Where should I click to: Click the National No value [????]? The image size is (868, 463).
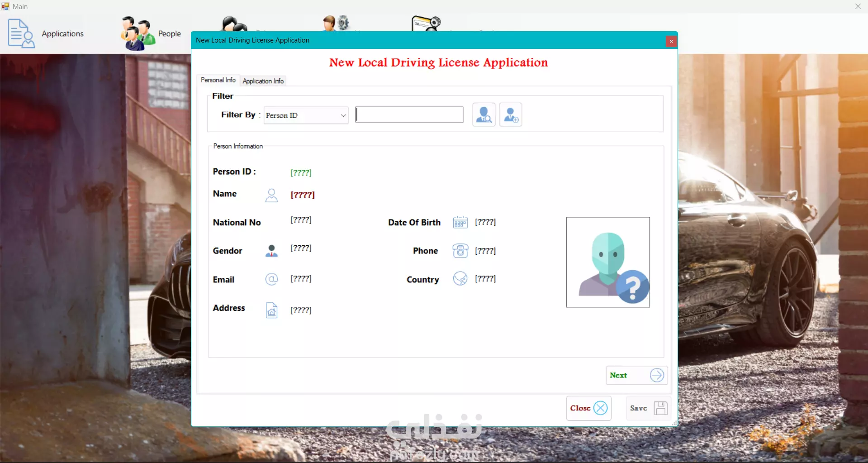tap(301, 220)
